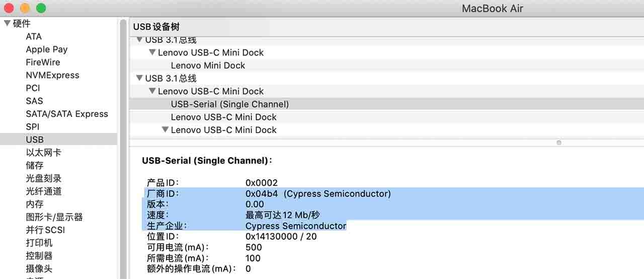The width and height of the screenshot is (644, 279).
Task: Collapse the second USB 3.1总线 tree node
Action: pos(139,79)
